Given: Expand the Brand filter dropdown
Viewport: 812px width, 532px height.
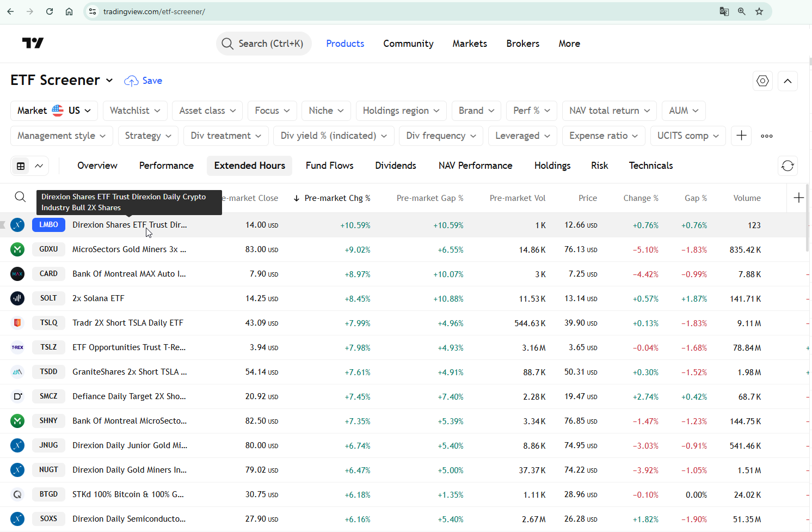Looking at the screenshot, I should (476, 111).
